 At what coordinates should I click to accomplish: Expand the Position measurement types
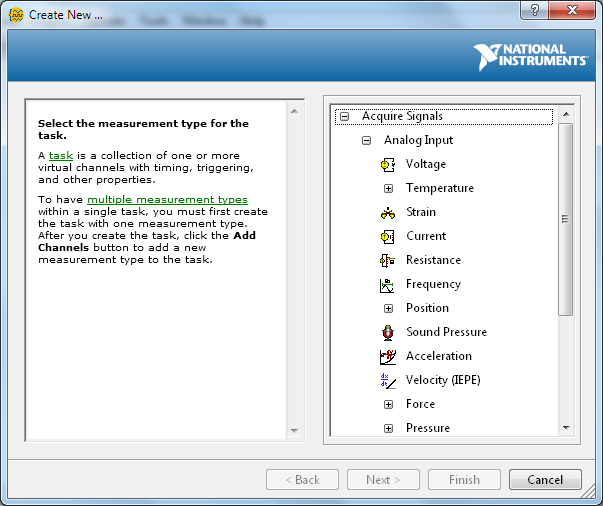tap(388, 308)
